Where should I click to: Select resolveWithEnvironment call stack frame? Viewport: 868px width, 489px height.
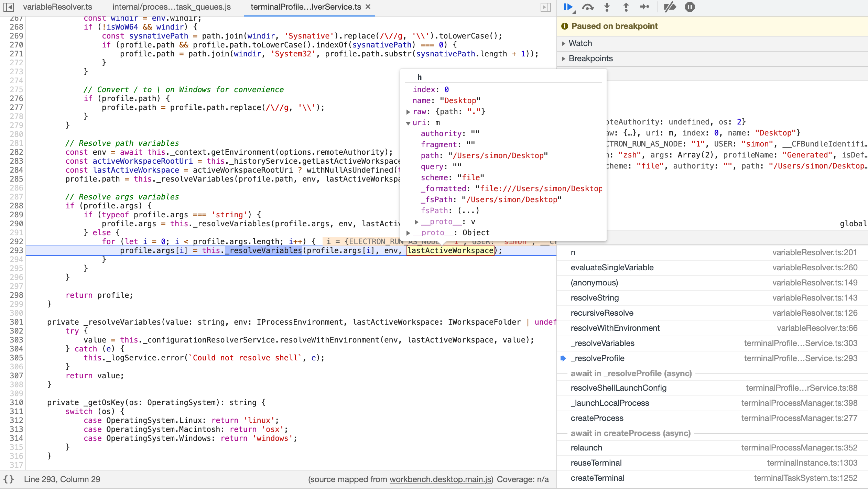(x=713, y=328)
